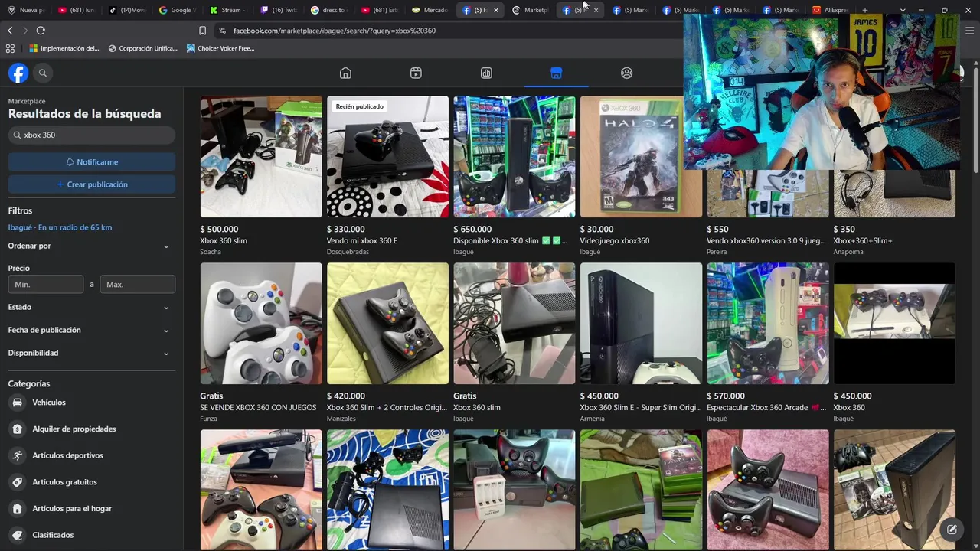The height and width of the screenshot is (551, 980).
Task: Open the 'Vendo mi xbox 360 E' listing photo
Action: pyautogui.click(x=387, y=156)
